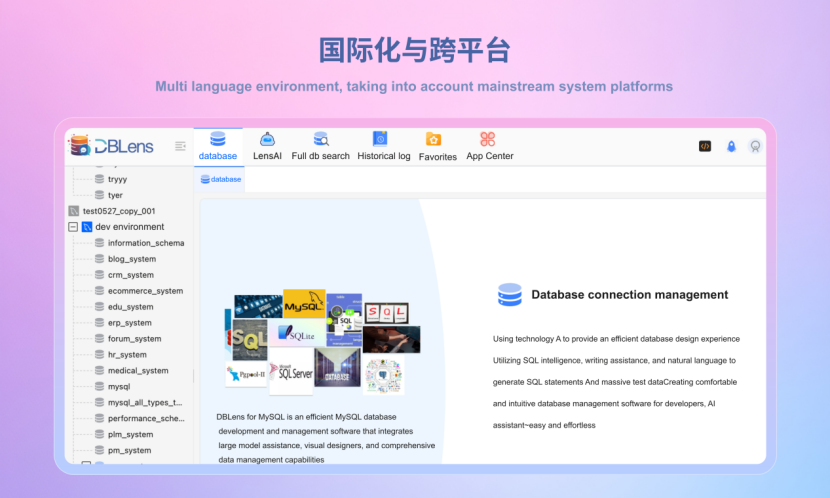Click the DBLens logo icon
The height and width of the screenshot is (498, 830).
(x=80, y=146)
